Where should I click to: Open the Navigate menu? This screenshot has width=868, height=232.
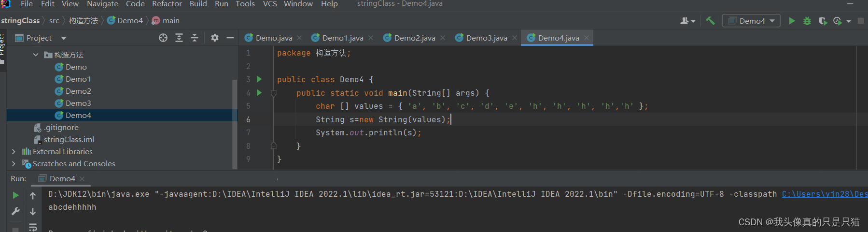pos(102,4)
